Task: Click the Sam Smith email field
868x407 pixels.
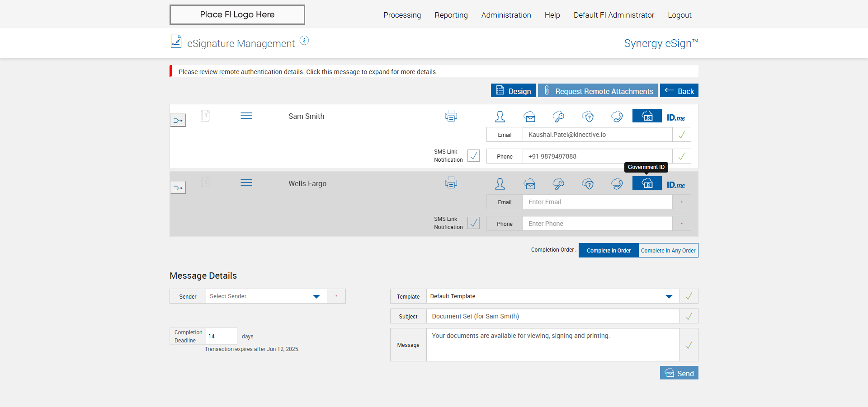Action: (x=597, y=135)
